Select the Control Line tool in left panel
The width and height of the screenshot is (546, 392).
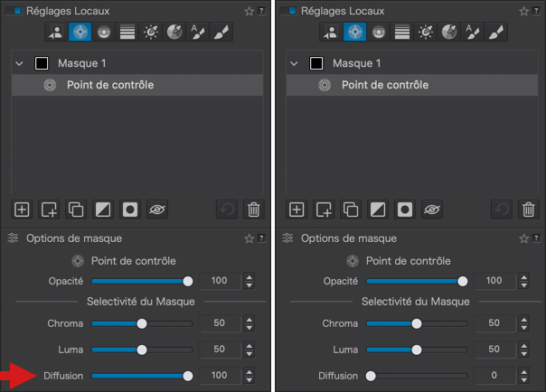[104, 33]
